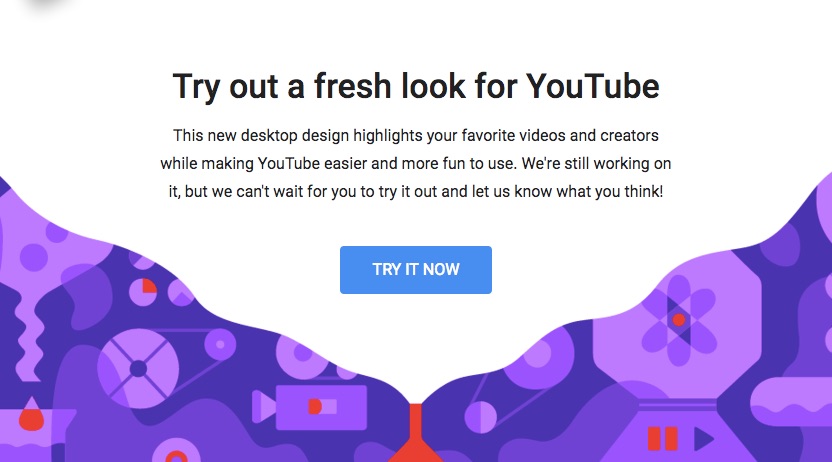Click the purple video camera illustration
This screenshot has height=462, width=832.
(309, 407)
